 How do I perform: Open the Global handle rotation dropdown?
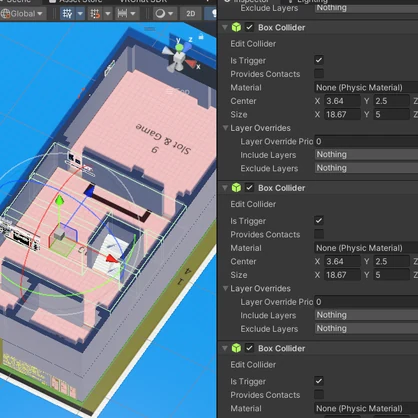pyautogui.click(x=22, y=14)
